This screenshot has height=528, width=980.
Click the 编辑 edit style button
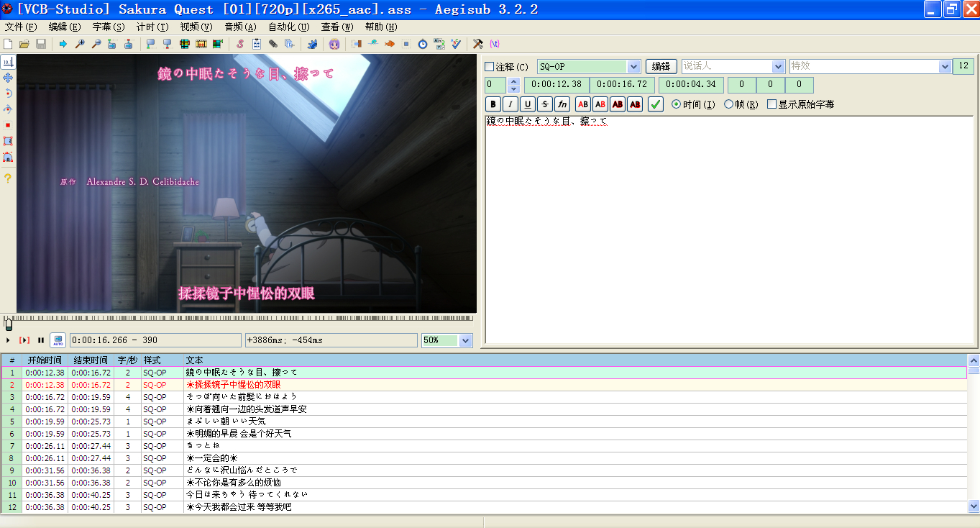661,66
